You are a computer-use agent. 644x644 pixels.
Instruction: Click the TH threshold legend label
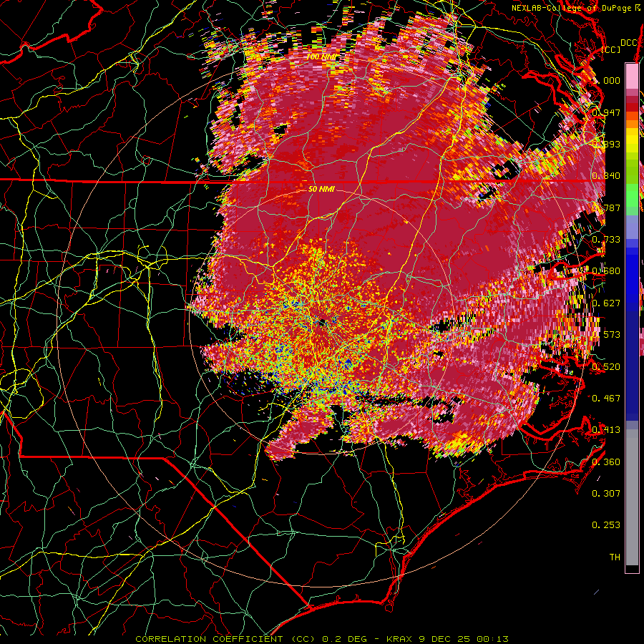[615, 557]
